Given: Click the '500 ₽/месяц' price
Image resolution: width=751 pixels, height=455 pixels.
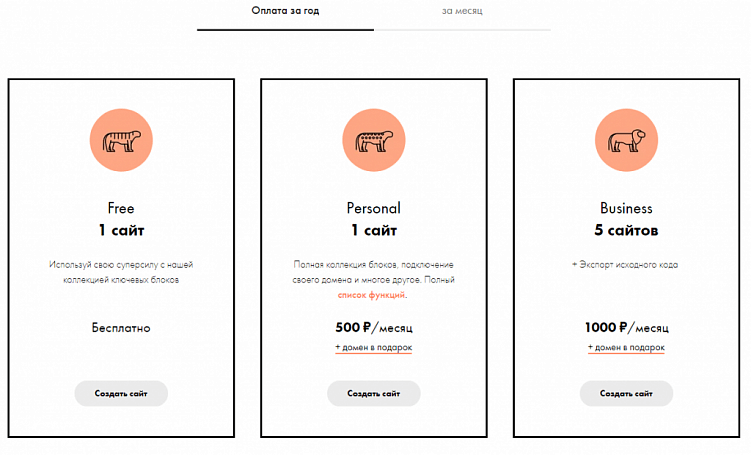Looking at the screenshot, I should (373, 327).
